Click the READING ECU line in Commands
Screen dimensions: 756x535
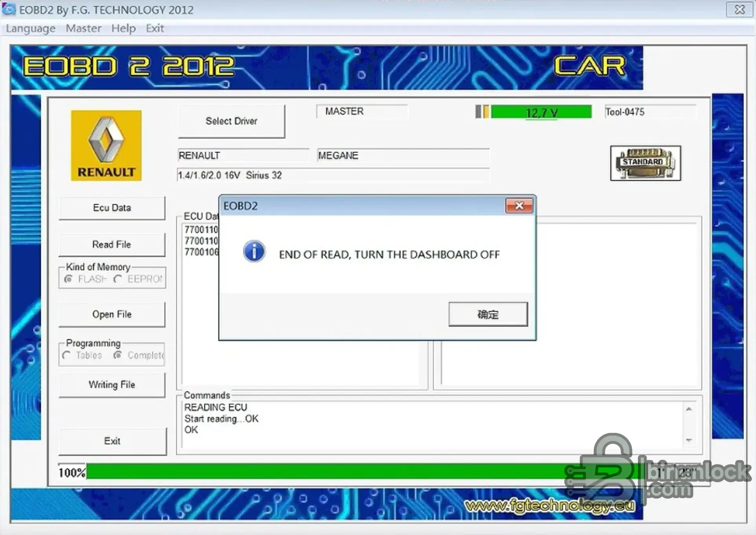coord(216,407)
